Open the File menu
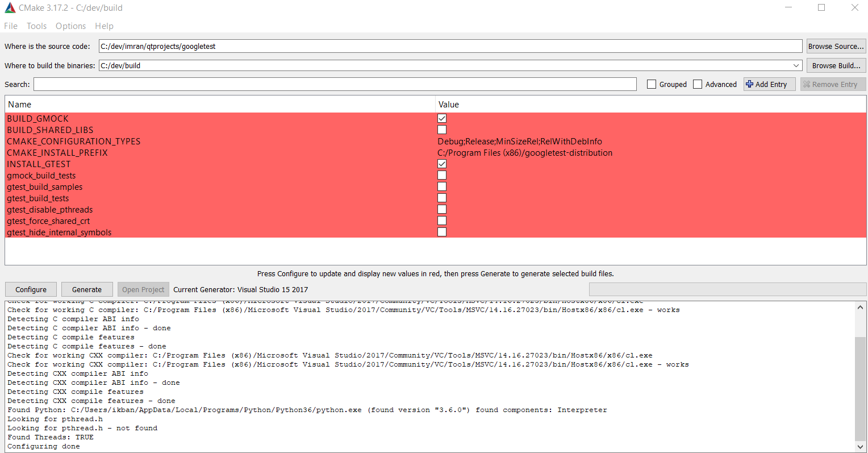 click(11, 26)
